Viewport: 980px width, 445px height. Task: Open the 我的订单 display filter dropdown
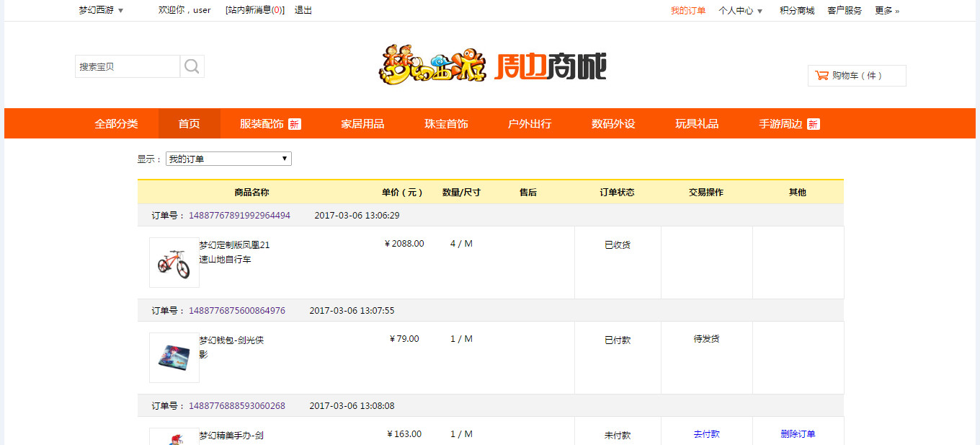(228, 159)
